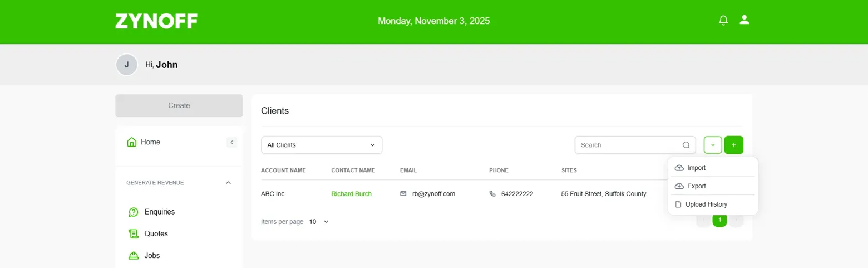This screenshot has width=868, height=268.
Task: Click the Enquiries sidebar icon
Action: [134, 212]
